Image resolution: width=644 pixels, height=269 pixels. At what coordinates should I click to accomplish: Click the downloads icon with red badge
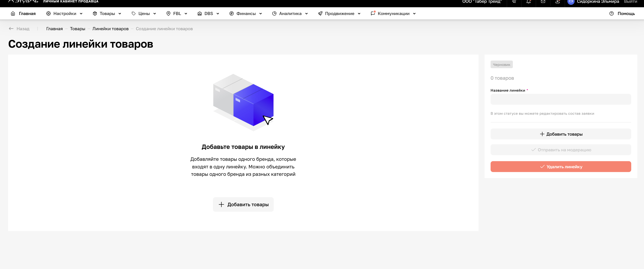[558, 2]
